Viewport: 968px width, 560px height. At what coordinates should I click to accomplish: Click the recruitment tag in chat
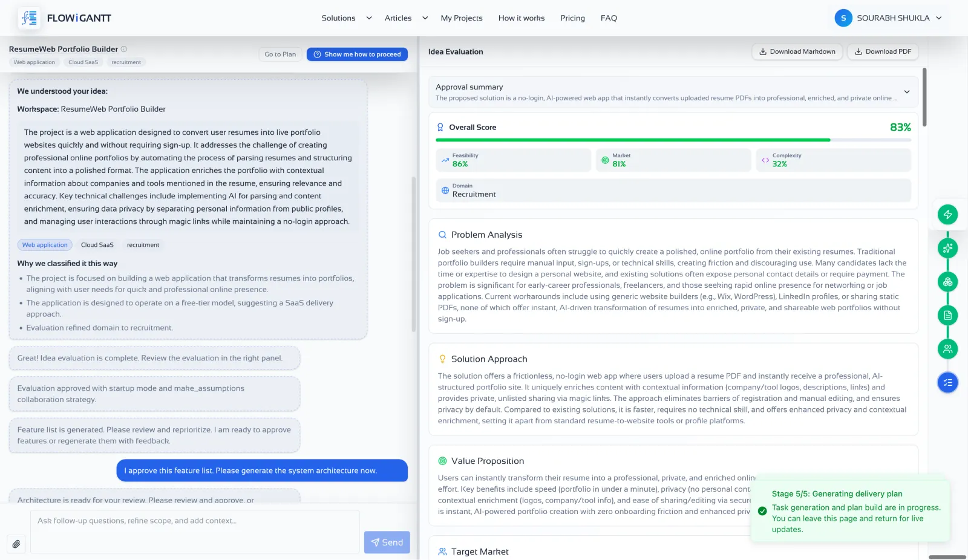143,245
